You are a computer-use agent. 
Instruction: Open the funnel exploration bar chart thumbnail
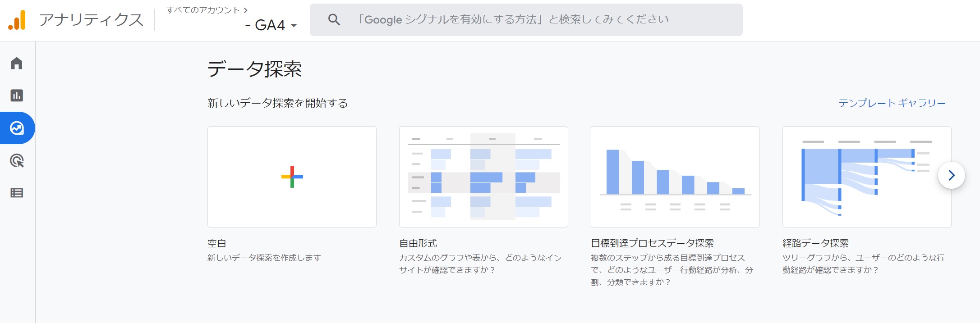[675, 177]
